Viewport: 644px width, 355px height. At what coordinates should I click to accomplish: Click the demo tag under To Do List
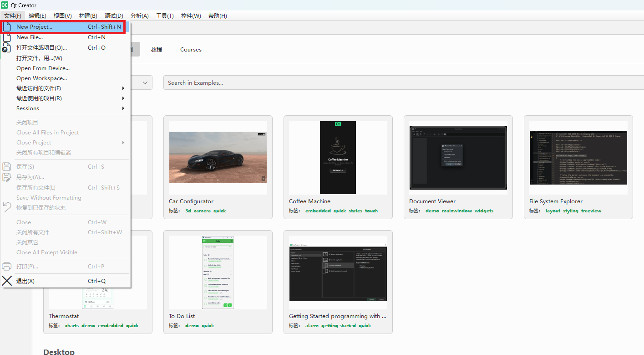[192, 326]
